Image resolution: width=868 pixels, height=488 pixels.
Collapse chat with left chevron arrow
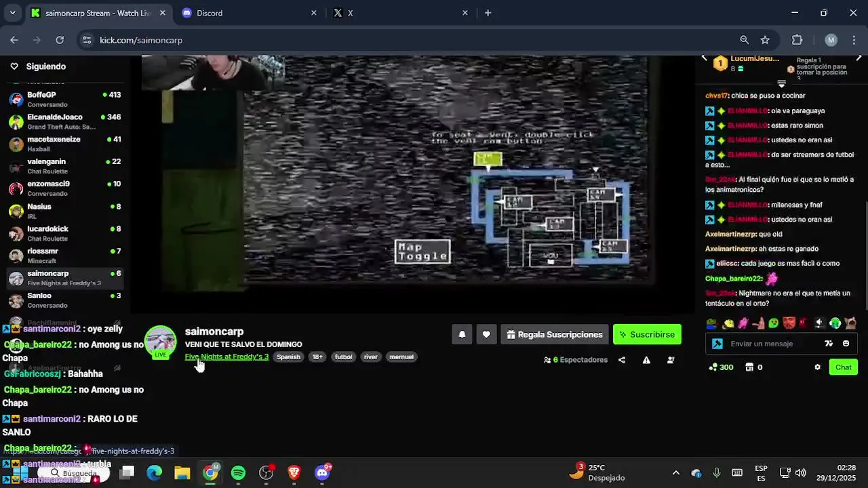pyautogui.click(x=704, y=58)
